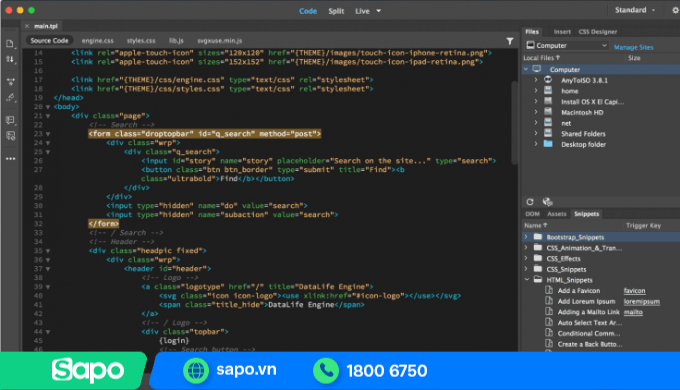Click the filter related files funnel icon
The image size is (680, 390).
coord(510,41)
